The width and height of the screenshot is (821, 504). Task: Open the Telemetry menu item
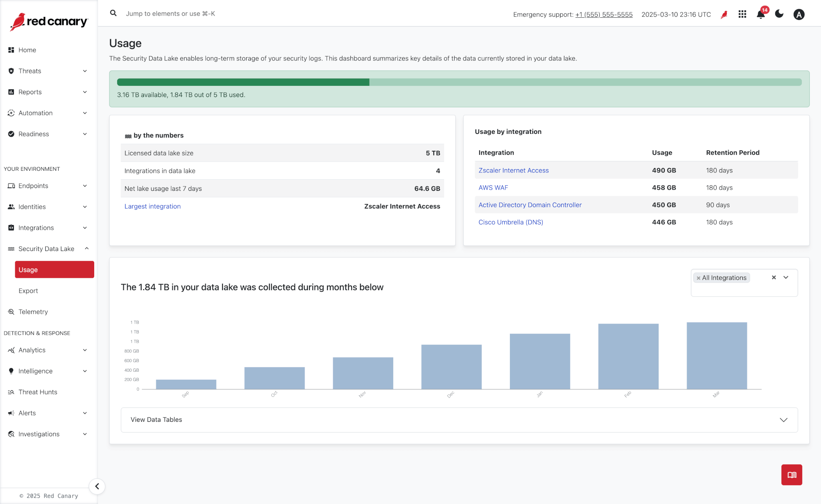33,312
